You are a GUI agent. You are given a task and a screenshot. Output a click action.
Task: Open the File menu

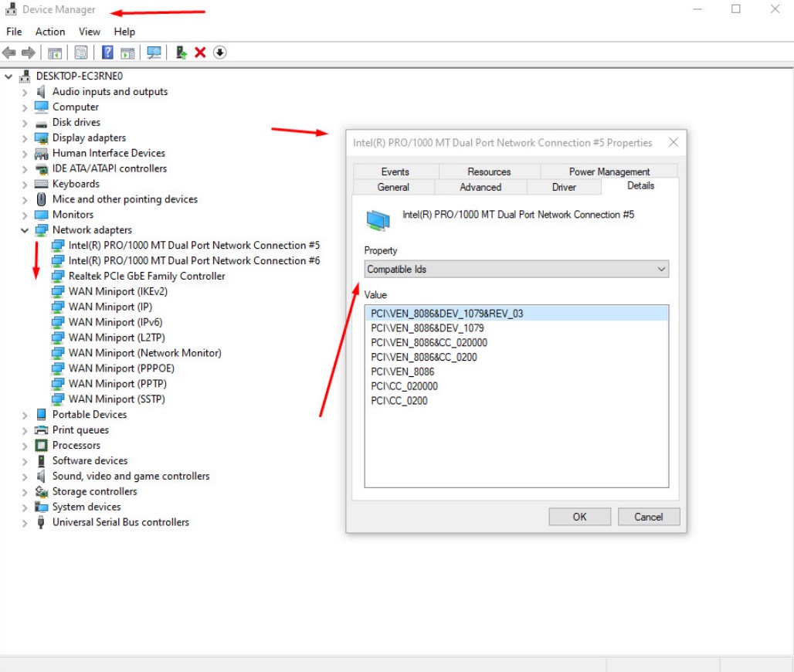coord(14,32)
